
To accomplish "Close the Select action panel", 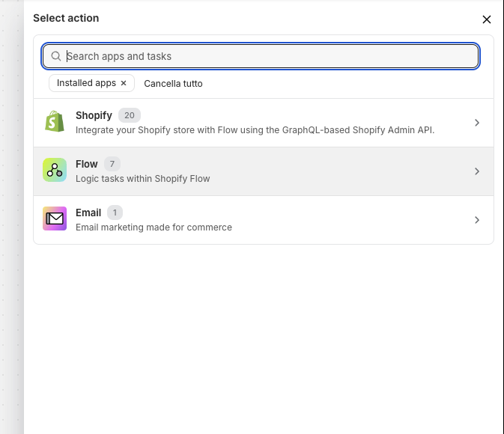I will [x=487, y=19].
